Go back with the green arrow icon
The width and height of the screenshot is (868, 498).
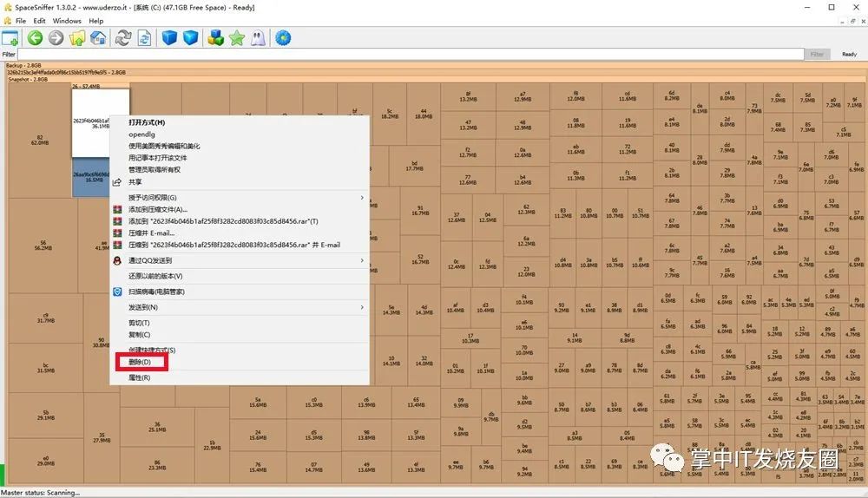(35, 37)
